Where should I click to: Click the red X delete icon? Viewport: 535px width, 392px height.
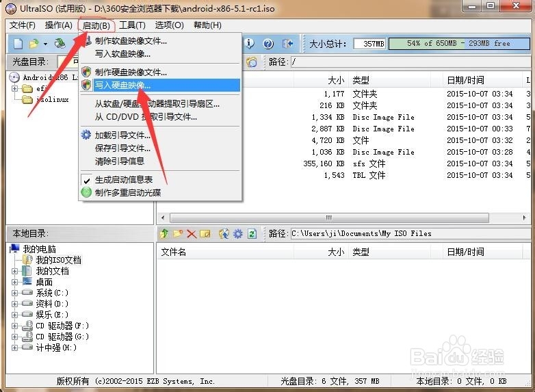click(x=192, y=234)
